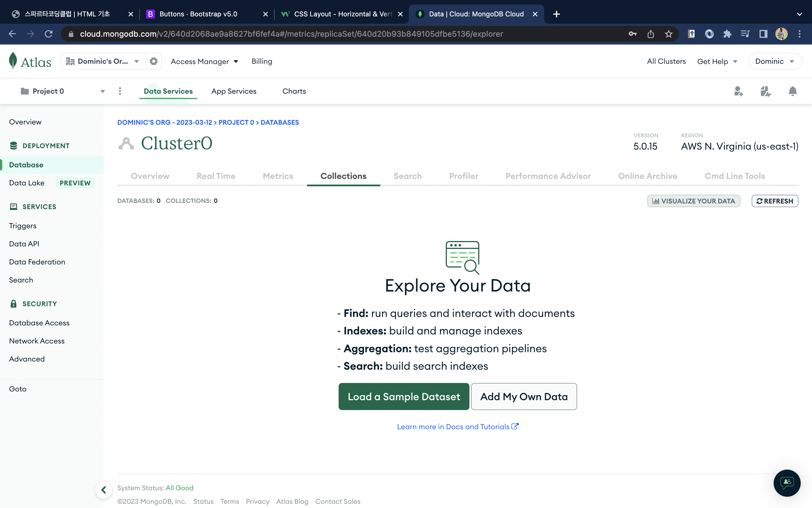The width and height of the screenshot is (812, 508).
Task: Click Visualize Your Data button
Action: [694, 201]
